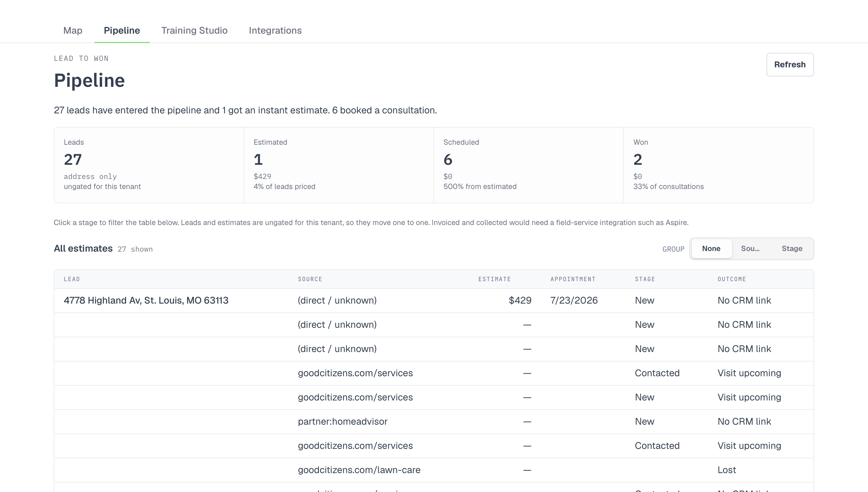This screenshot has width=868, height=492.
Task: Click the Lost outcome cell
Action: tap(727, 470)
